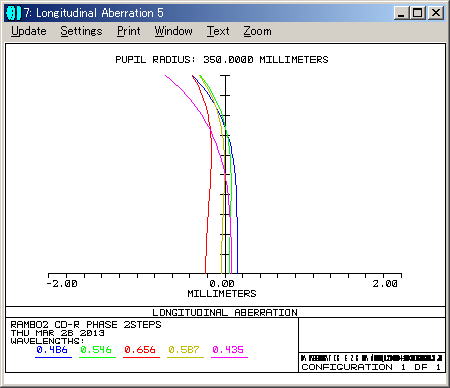Click the 0.00 axis label
Viewport: 450px width, 388px height.
tap(222, 284)
